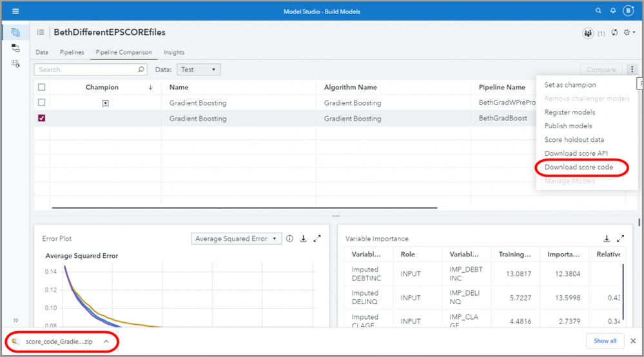The height and width of the screenshot is (357, 644).
Task: Open the Projects icon in left sidebar
Action: [15, 32]
